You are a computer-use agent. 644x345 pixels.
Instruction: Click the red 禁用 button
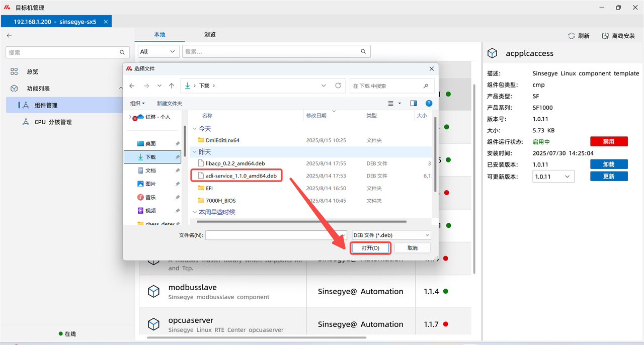point(609,141)
